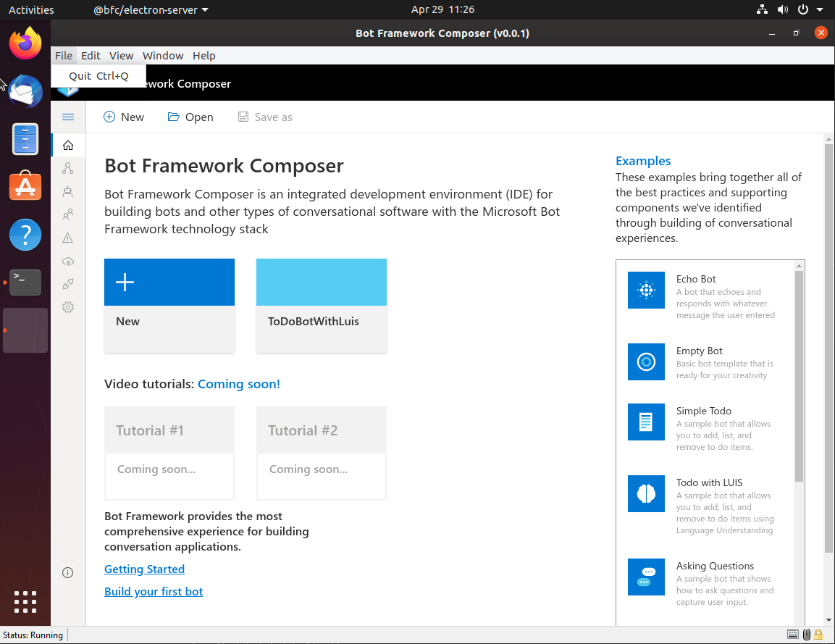This screenshot has width=835, height=644.
Task: Click the Simple Todo example title
Action: [x=704, y=411]
